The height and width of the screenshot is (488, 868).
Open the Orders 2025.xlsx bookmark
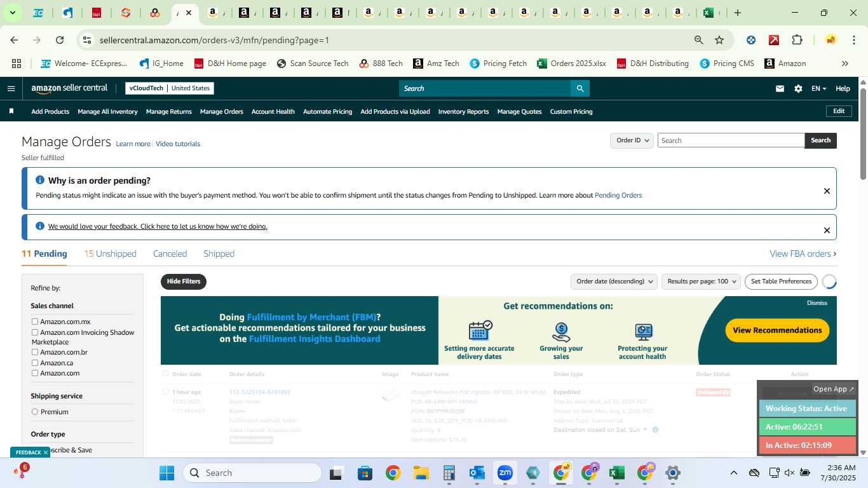(571, 64)
